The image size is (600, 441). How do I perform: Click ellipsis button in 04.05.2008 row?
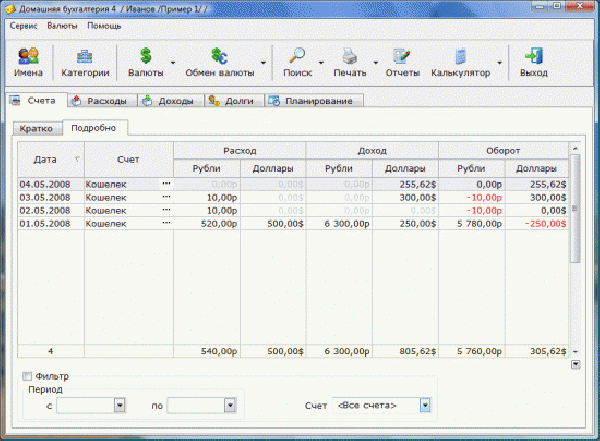point(166,184)
